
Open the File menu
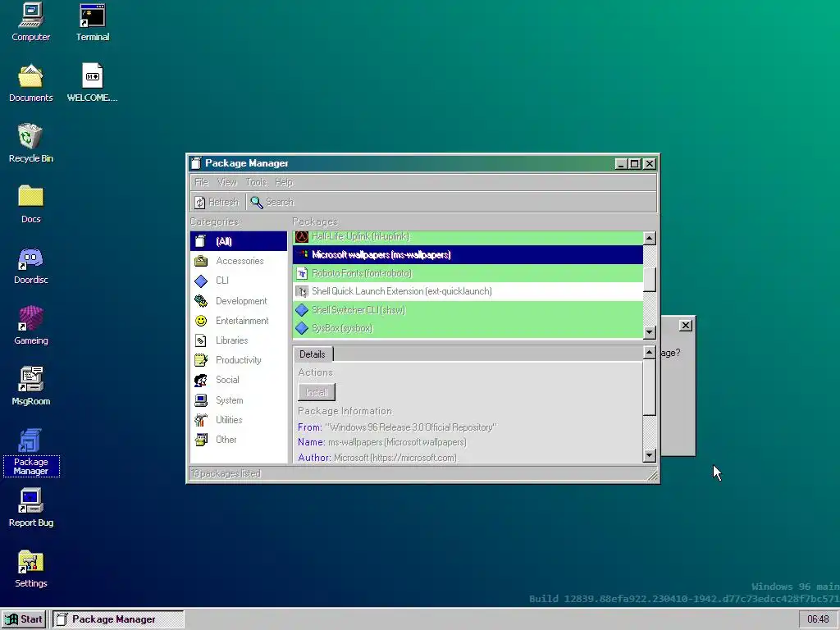tap(202, 182)
